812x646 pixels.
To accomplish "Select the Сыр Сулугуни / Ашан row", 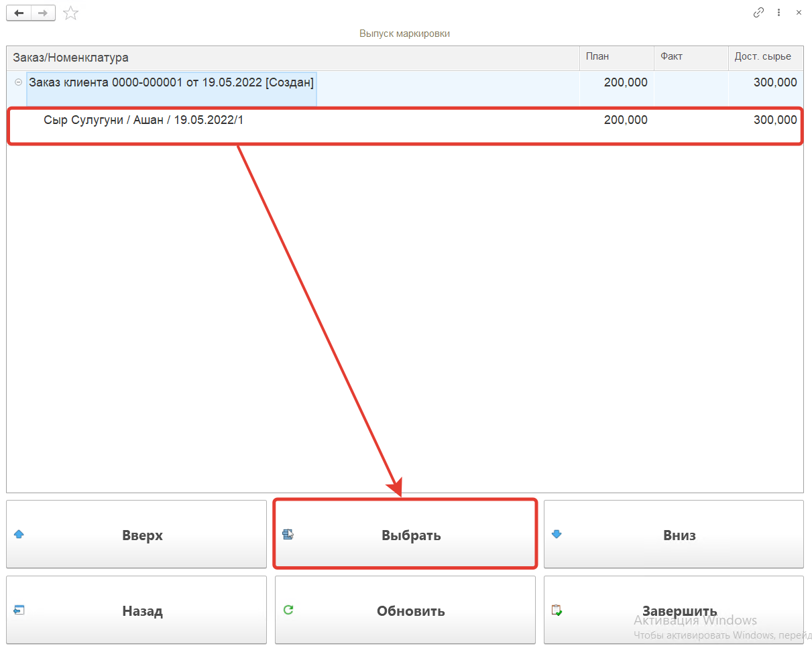I will click(143, 121).
